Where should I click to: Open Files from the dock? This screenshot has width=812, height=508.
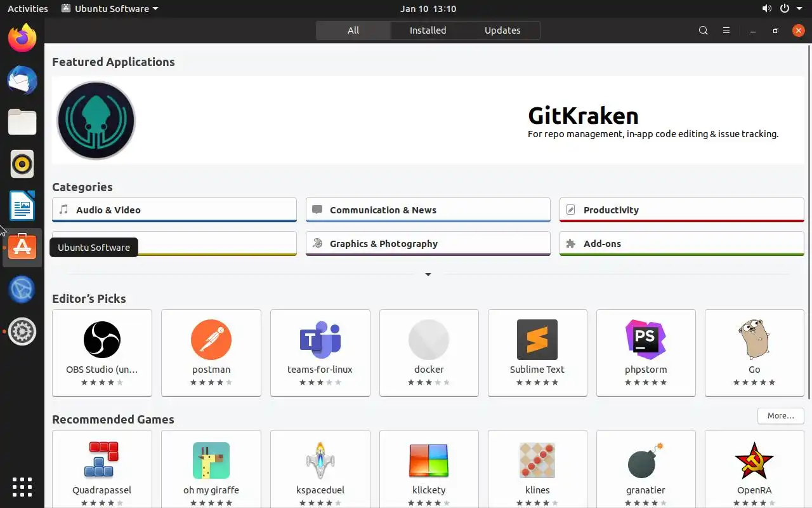[x=22, y=122]
